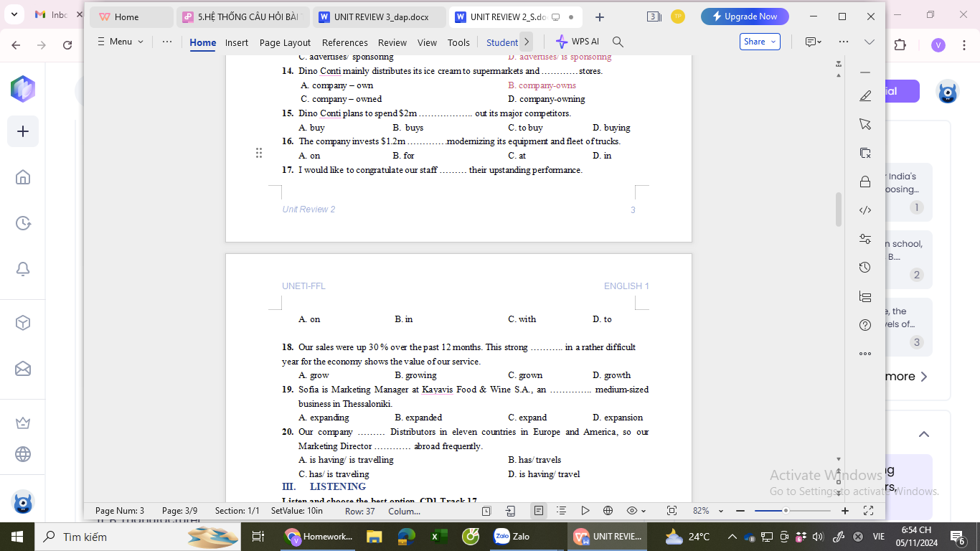
Task: Click the three-dots more icon in the right sidebar
Action: point(865,354)
